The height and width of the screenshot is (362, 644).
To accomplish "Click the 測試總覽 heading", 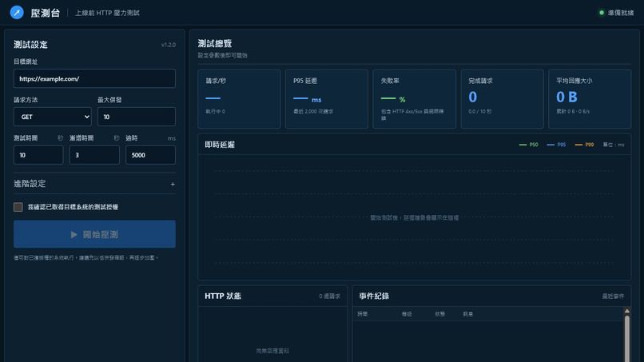I will pos(215,44).
